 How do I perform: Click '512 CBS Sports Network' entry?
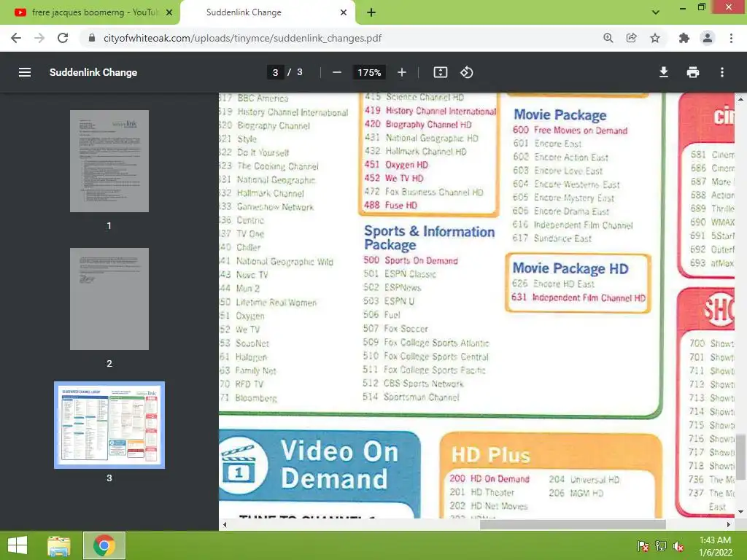click(x=413, y=384)
